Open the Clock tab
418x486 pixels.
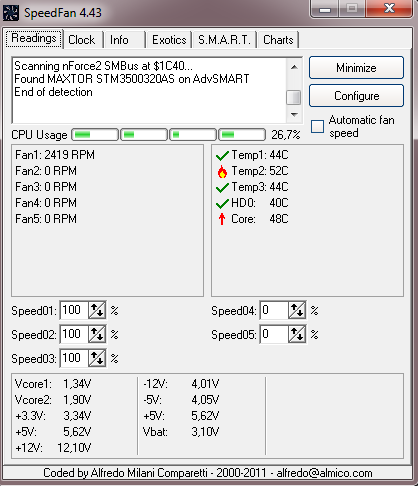pyautogui.click(x=82, y=40)
